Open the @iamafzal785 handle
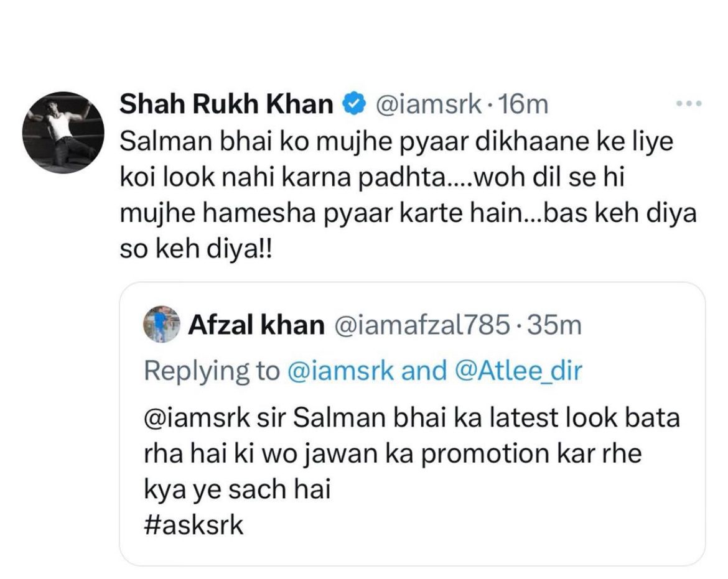The image size is (728, 579). click(422, 325)
